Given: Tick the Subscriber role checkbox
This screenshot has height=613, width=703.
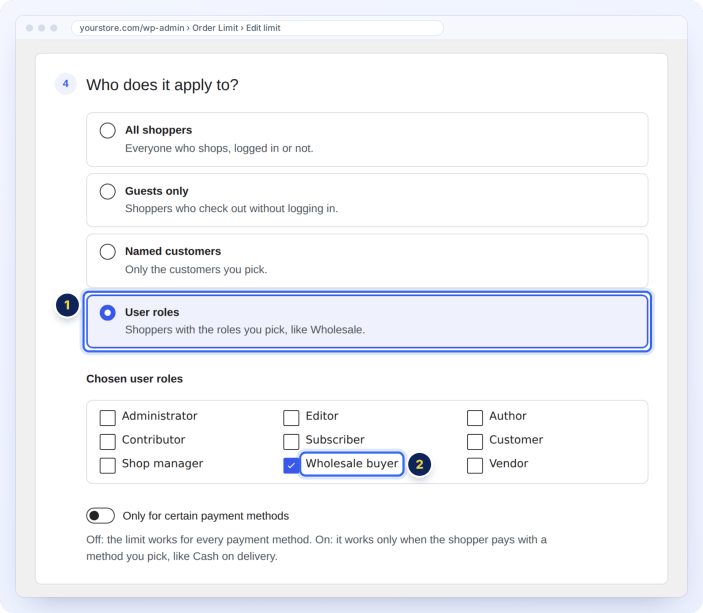Looking at the screenshot, I should tap(291, 441).
